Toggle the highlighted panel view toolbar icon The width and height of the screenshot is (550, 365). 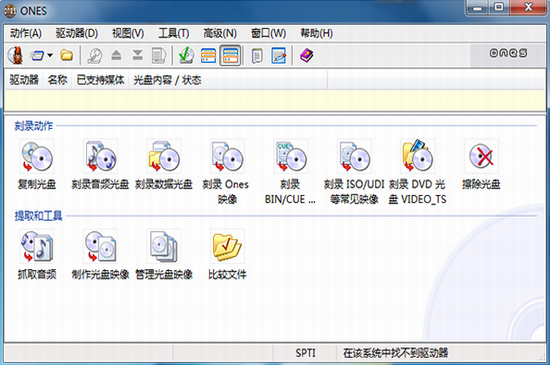coord(230,55)
